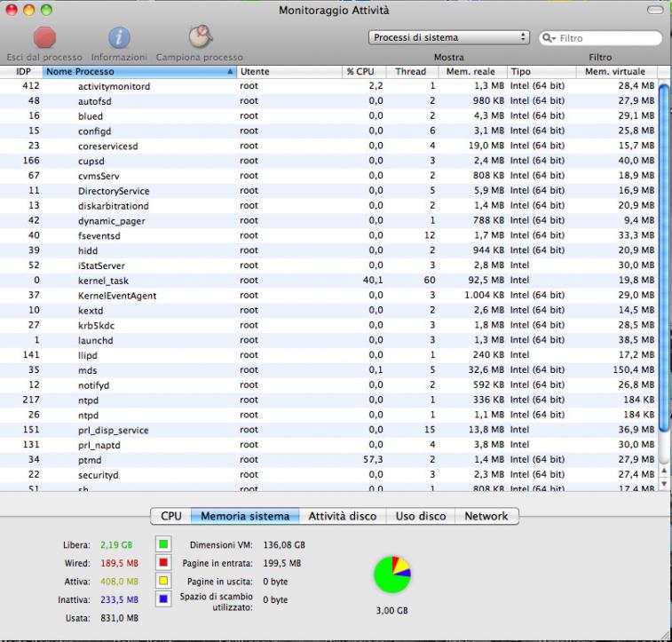Click the Nome Processo column header
672x642 pixels.
(x=139, y=72)
